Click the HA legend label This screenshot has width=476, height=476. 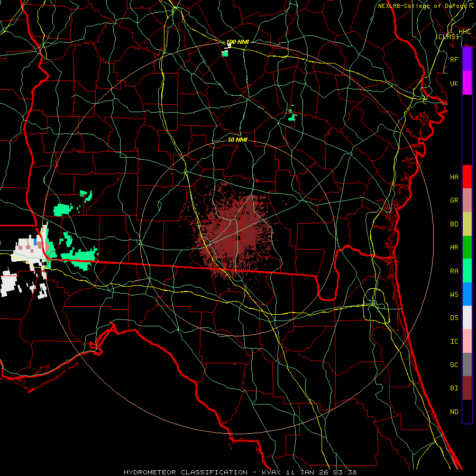point(454,177)
